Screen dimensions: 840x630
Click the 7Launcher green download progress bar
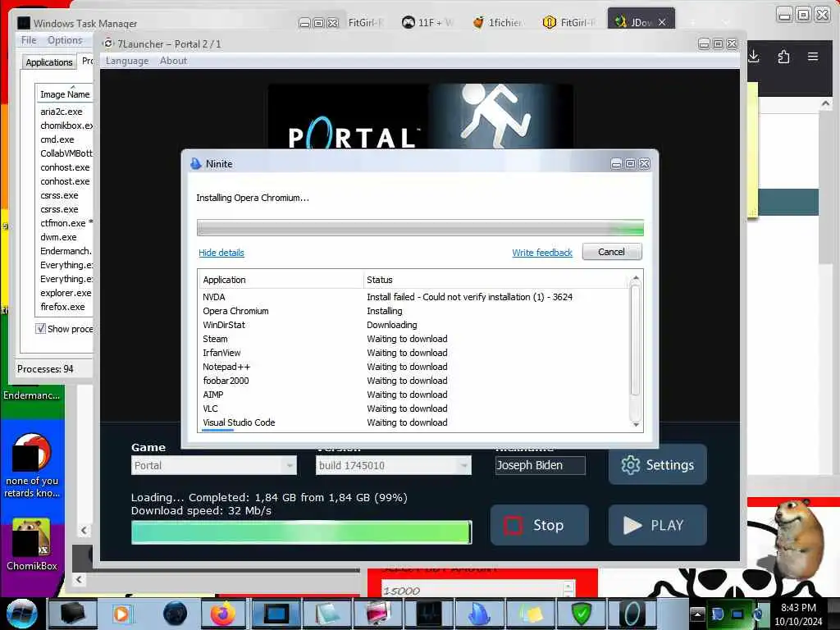tap(302, 532)
